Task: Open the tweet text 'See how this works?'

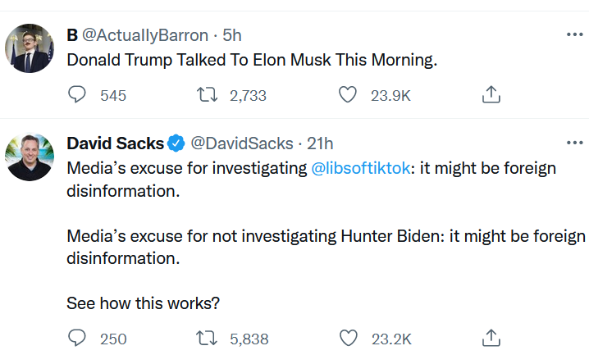Action: [x=143, y=303]
